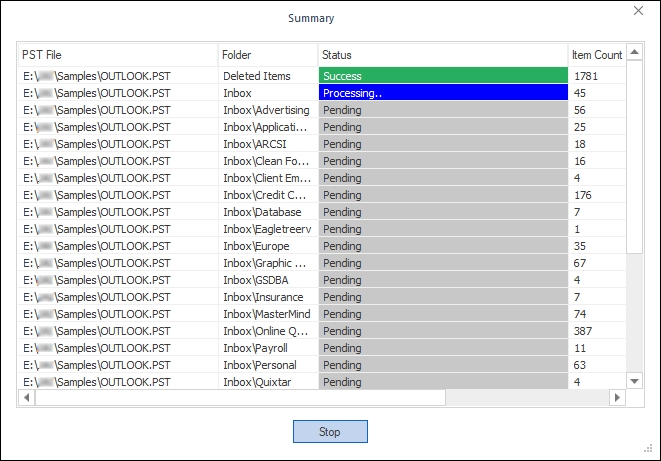Sort by the Folder column header

point(268,55)
